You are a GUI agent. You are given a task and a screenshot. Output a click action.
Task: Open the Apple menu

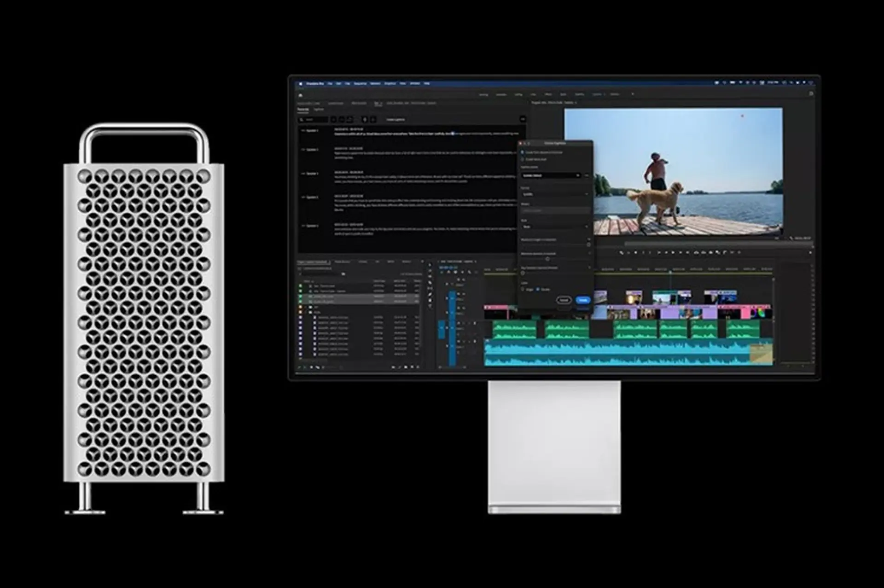point(301,83)
